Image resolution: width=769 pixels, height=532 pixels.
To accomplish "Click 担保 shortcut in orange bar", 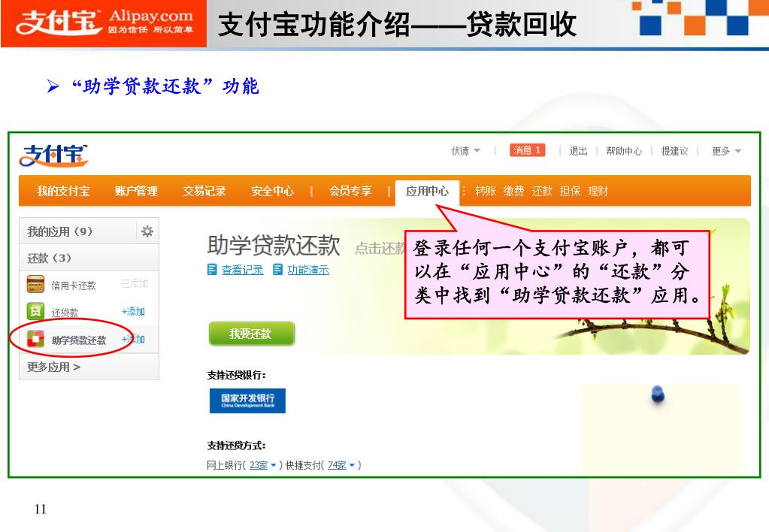I will coord(570,191).
